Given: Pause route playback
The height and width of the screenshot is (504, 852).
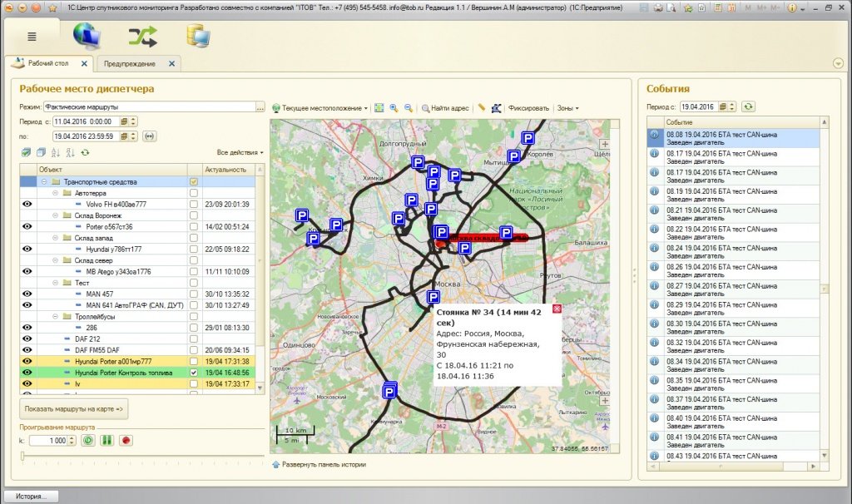Looking at the screenshot, I should (107, 441).
